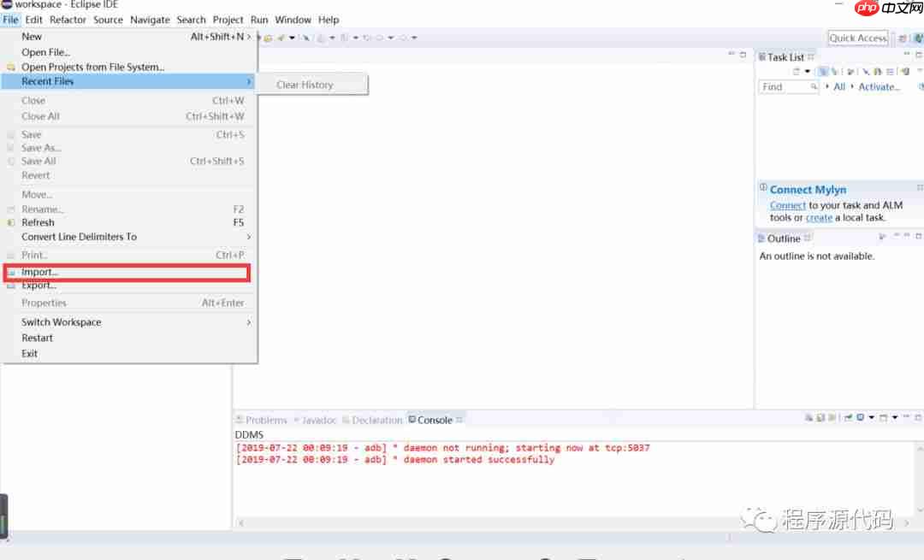This screenshot has width=924, height=560.
Task: Open the Refactor menu
Action: [x=68, y=20]
